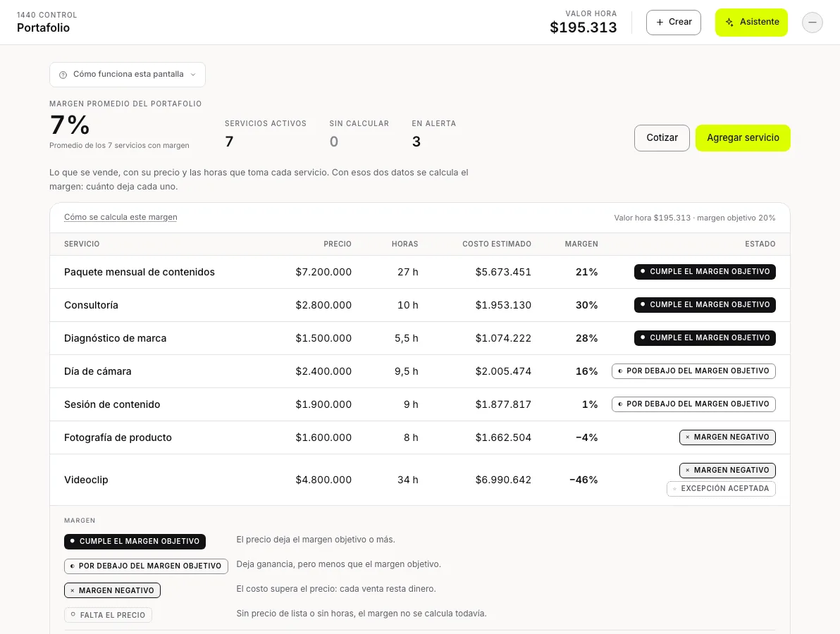Open the Crear button
840x634 pixels.
pos(674,23)
